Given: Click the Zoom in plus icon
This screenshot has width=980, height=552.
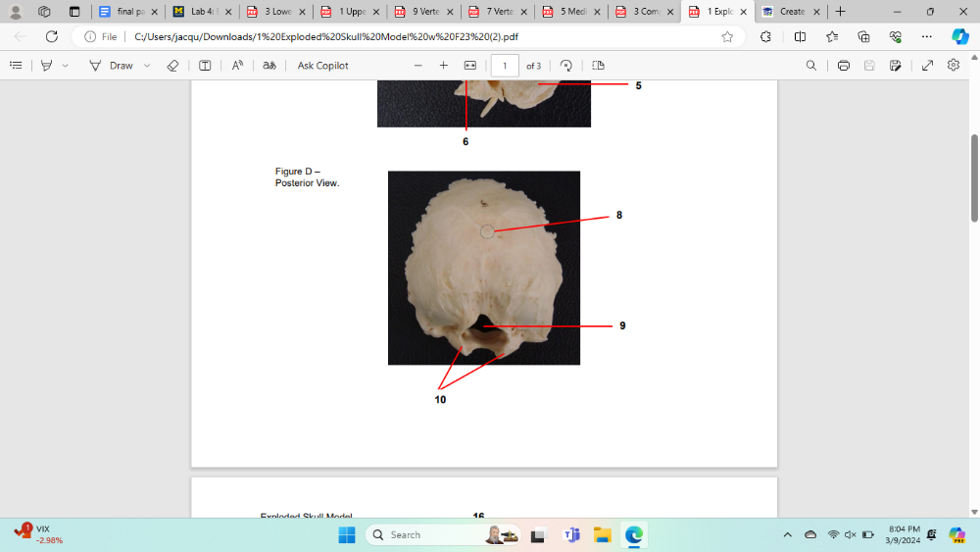Looking at the screenshot, I should (x=443, y=66).
